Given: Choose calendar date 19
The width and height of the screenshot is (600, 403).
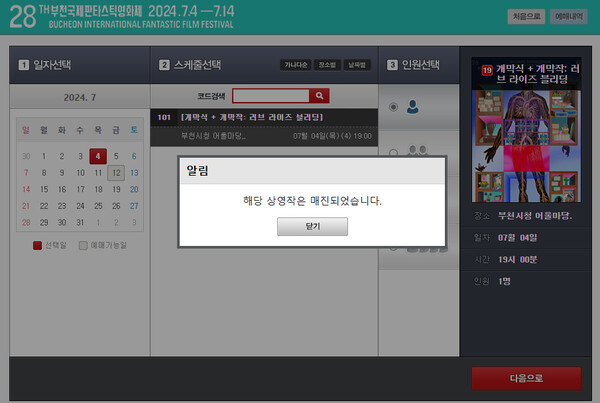Looking at the screenshot, I should pyautogui.click(x=116, y=189).
